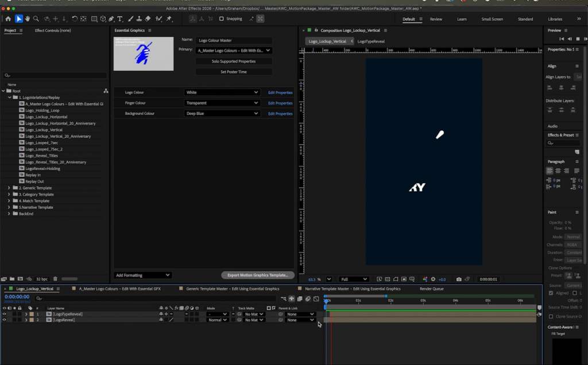
Task: Click the 32 bpc color depth button
Action: [x=41, y=279]
